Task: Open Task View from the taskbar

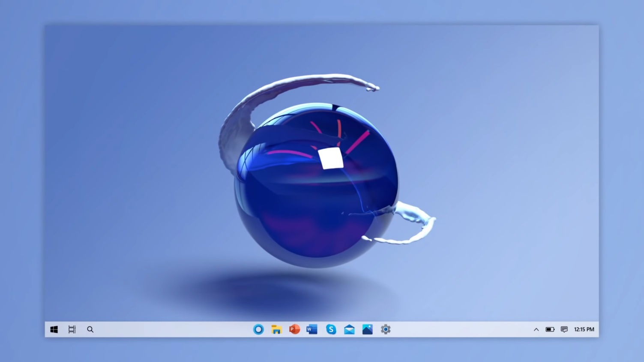Action: pos(72,329)
